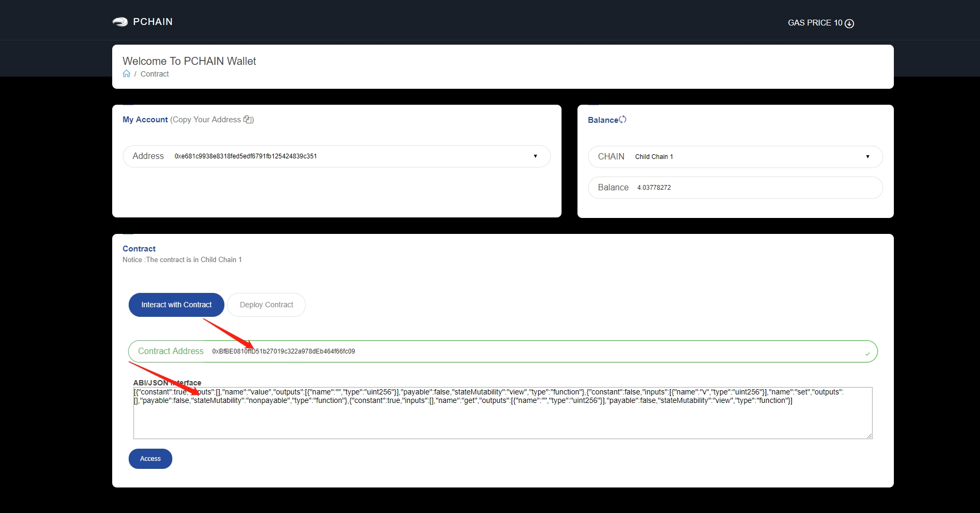Select the Child Chain 1 value text
The width and height of the screenshot is (980, 513).
tap(654, 157)
